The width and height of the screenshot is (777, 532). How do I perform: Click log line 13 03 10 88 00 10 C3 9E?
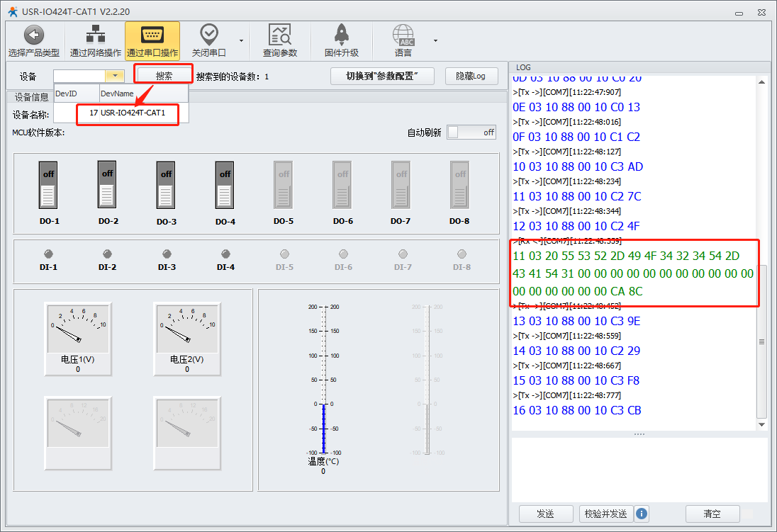coord(577,321)
